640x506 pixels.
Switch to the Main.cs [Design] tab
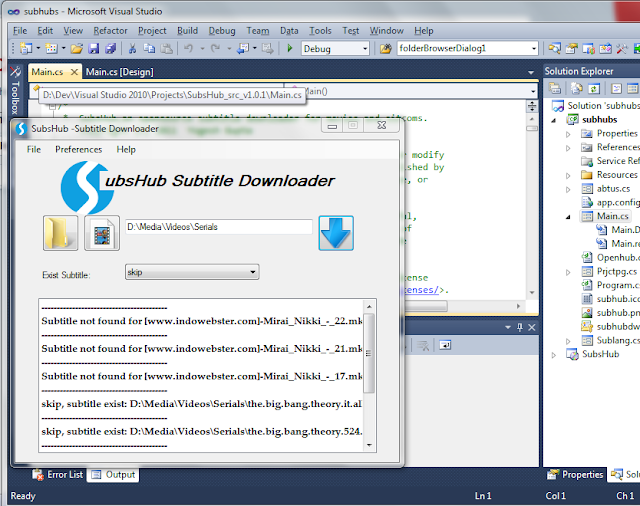coord(120,72)
